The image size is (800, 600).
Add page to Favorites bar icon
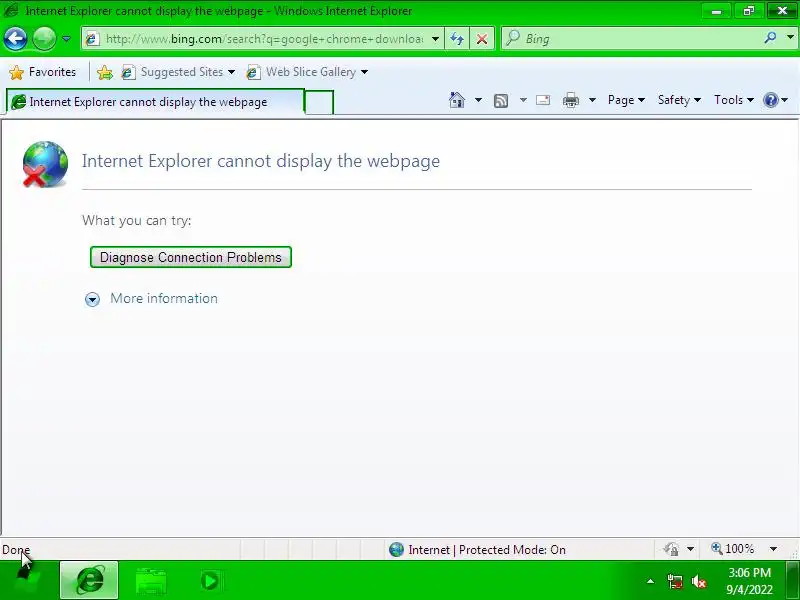[x=105, y=72]
